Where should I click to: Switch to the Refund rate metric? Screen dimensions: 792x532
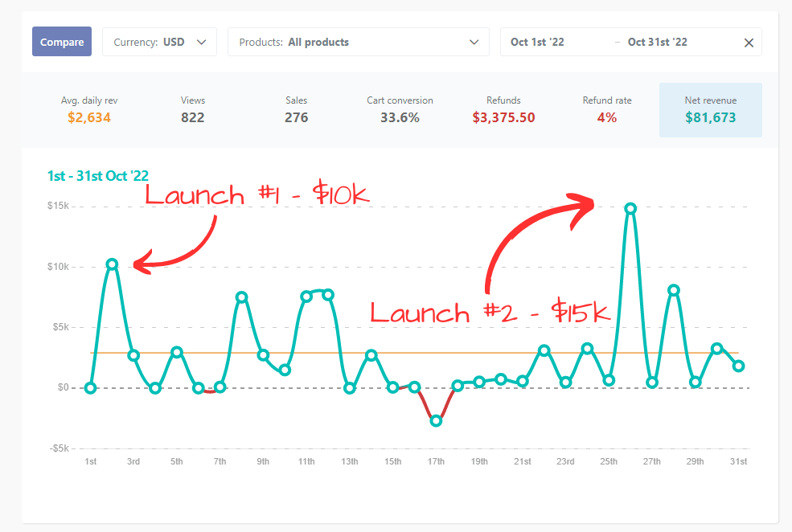(x=607, y=110)
